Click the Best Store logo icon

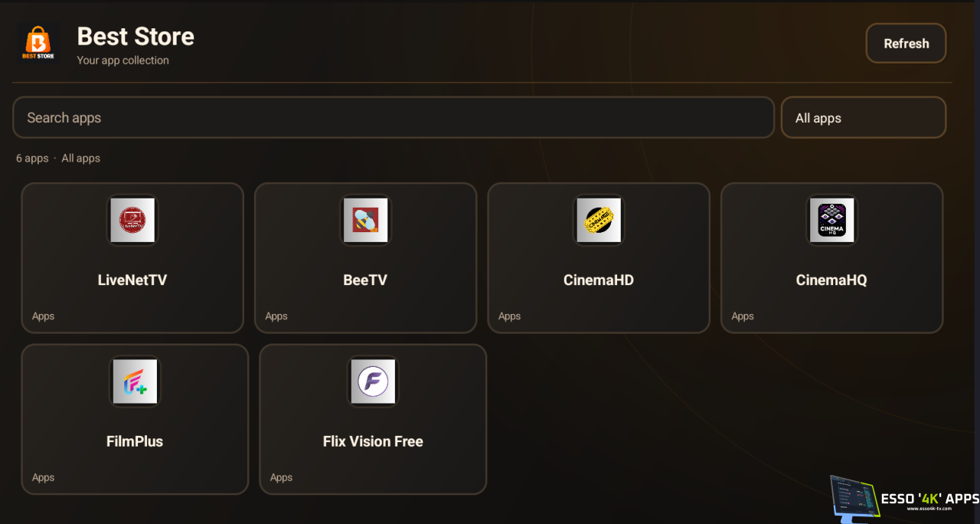tap(38, 44)
